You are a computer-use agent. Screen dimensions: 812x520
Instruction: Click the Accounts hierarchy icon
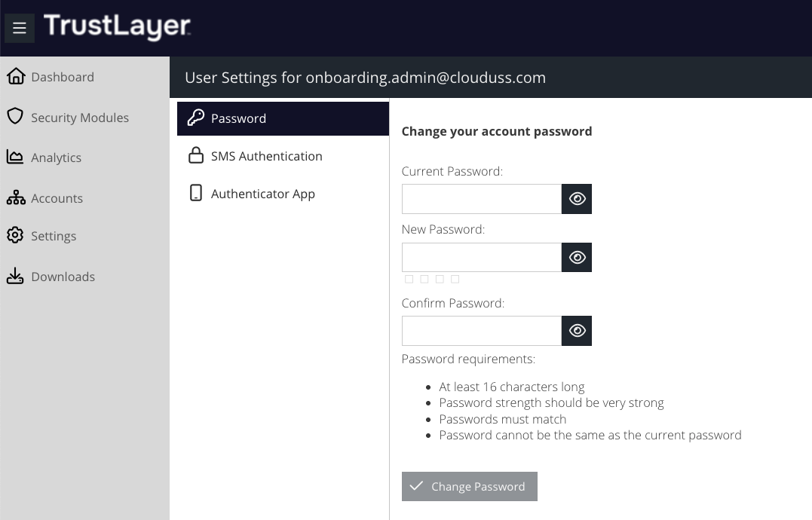tap(16, 197)
